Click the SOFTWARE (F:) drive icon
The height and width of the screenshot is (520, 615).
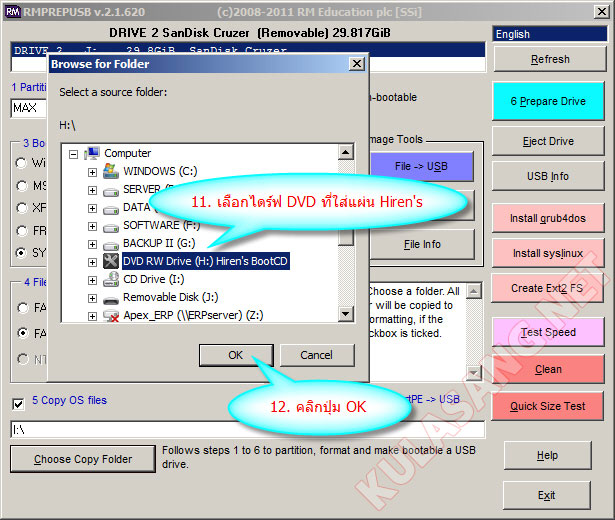point(111,227)
